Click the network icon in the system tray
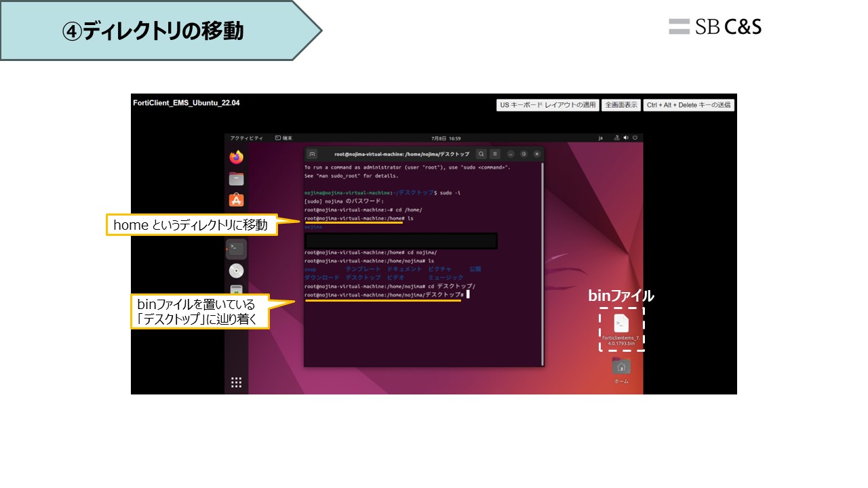This screenshot has width=868, height=488. (616, 138)
